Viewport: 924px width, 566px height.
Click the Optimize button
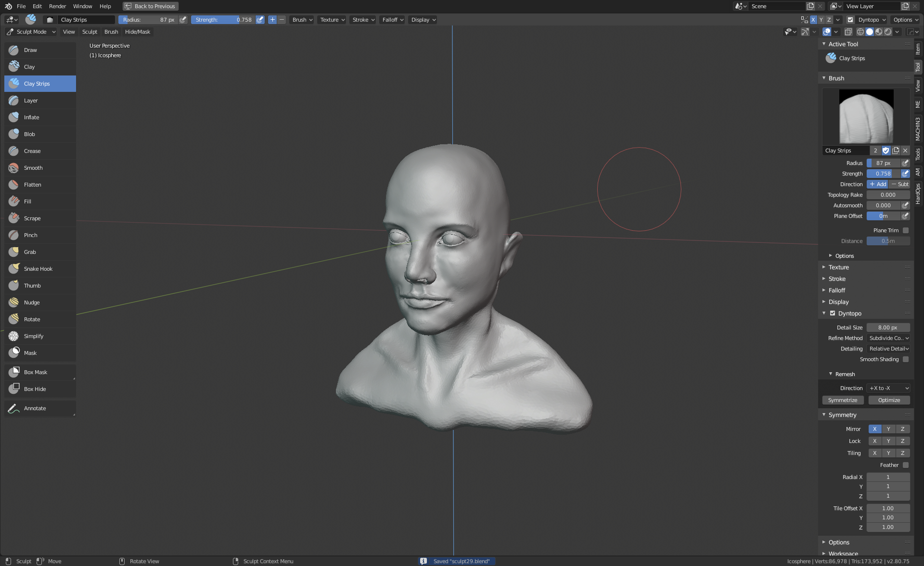(x=889, y=400)
